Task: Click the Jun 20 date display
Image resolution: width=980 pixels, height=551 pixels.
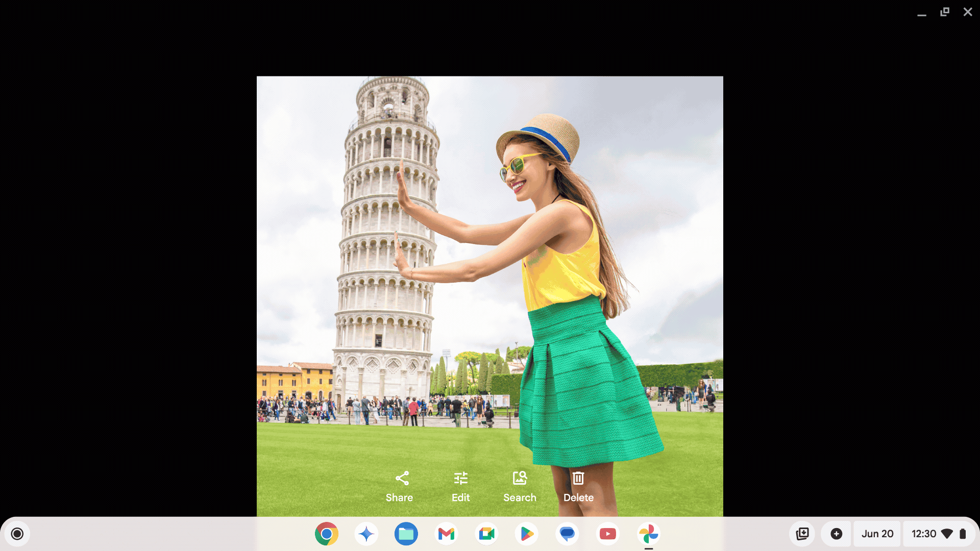Action: [x=877, y=534]
